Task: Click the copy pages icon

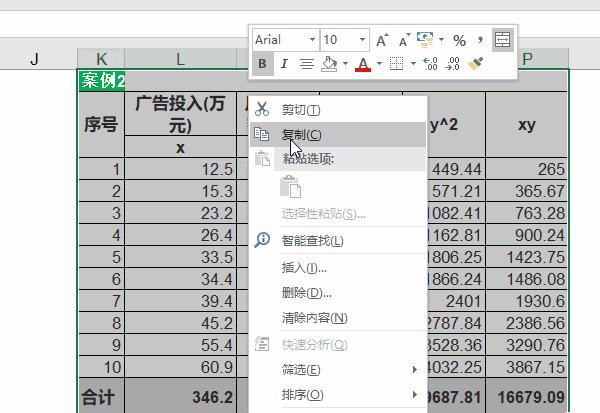Action: [x=262, y=134]
